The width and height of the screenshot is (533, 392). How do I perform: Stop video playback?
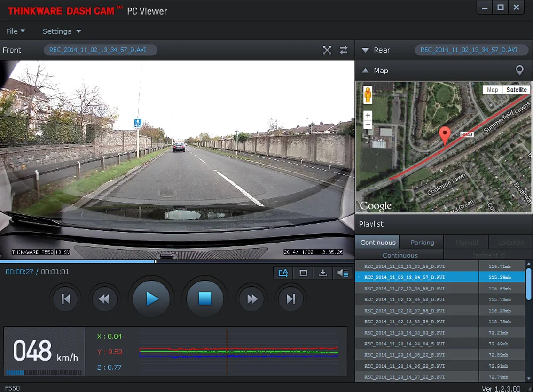click(x=204, y=299)
